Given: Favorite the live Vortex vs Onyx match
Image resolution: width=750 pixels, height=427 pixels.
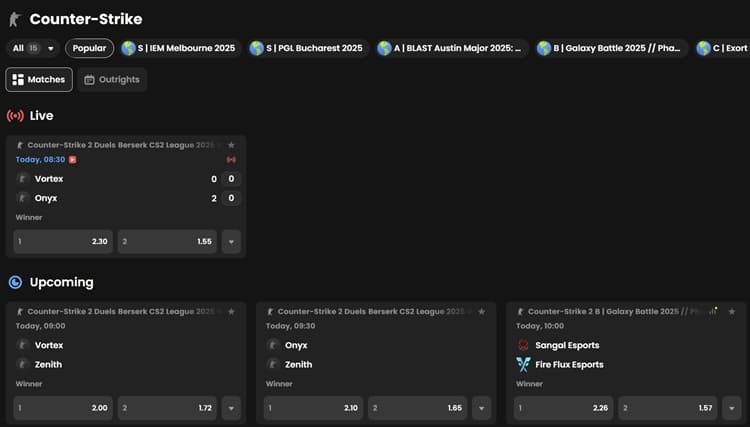Looking at the screenshot, I should click(232, 145).
